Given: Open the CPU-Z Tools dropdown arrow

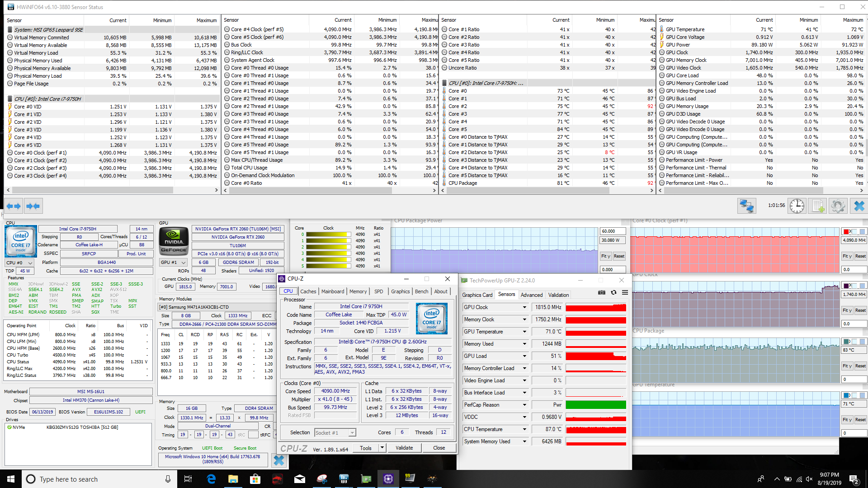Looking at the screenshot, I should tap(382, 448).
